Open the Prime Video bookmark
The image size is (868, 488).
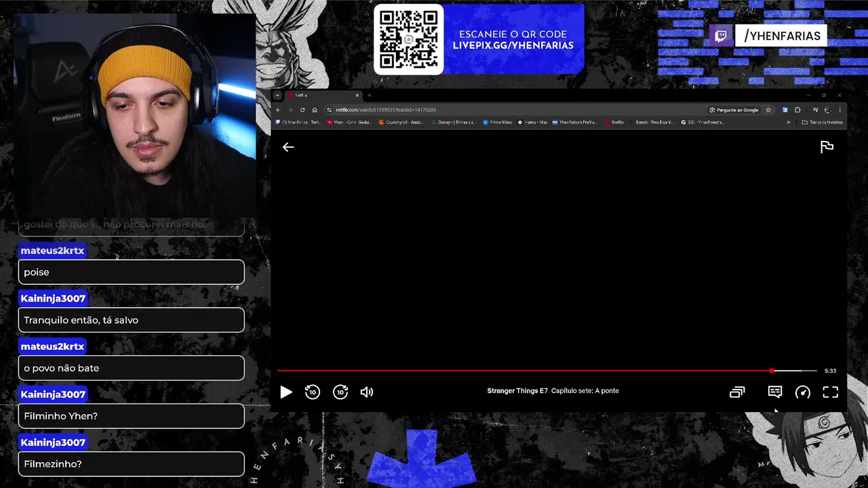pyautogui.click(x=497, y=123)
